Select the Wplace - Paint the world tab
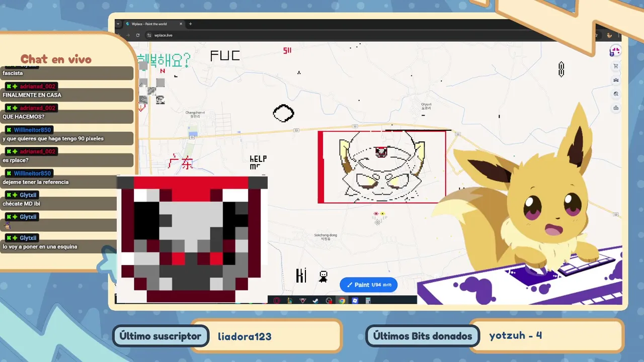 click(153, 24)
